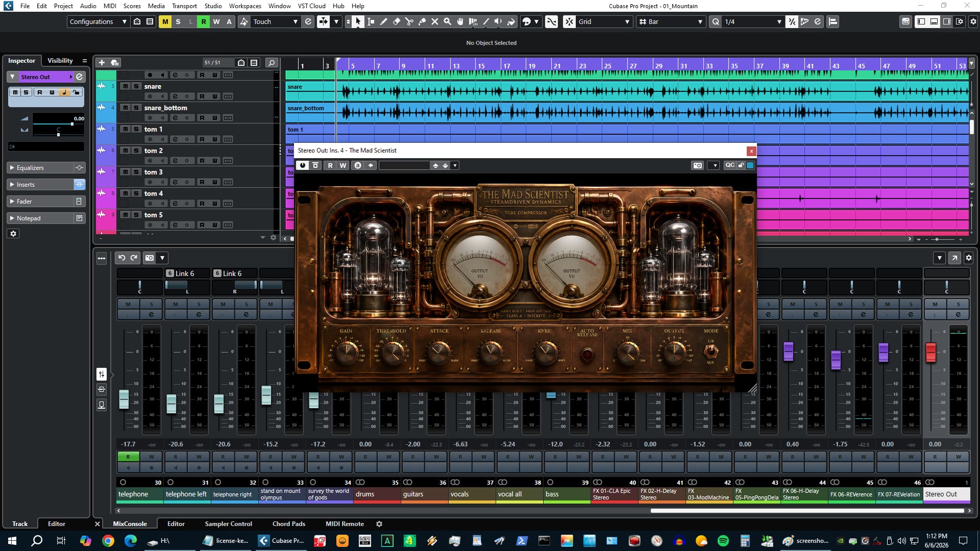Select the Time Warp tool
980x551 pixels.
point(473,21)
